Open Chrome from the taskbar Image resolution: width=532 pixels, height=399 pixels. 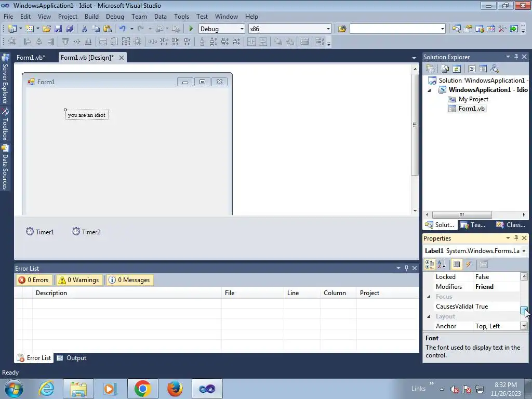click(142, 389)
